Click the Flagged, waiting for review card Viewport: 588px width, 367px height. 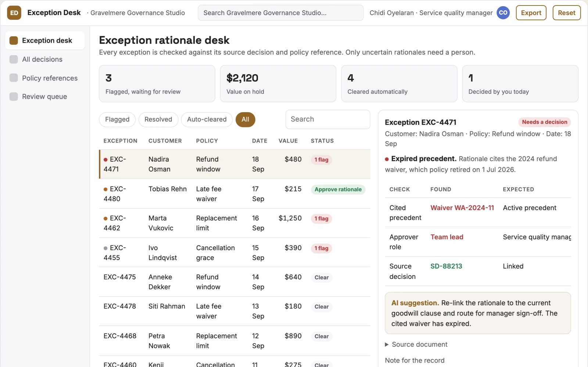pos(157,84)
